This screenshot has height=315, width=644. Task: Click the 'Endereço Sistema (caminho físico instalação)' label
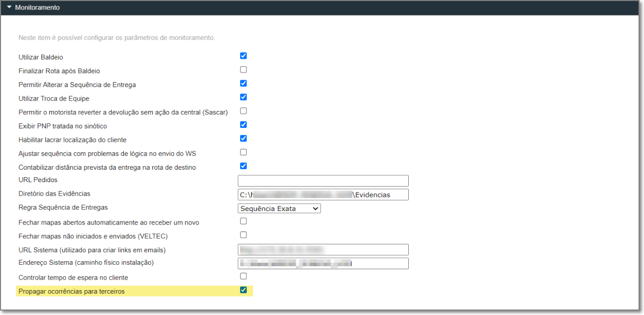(x=86, y=262)
